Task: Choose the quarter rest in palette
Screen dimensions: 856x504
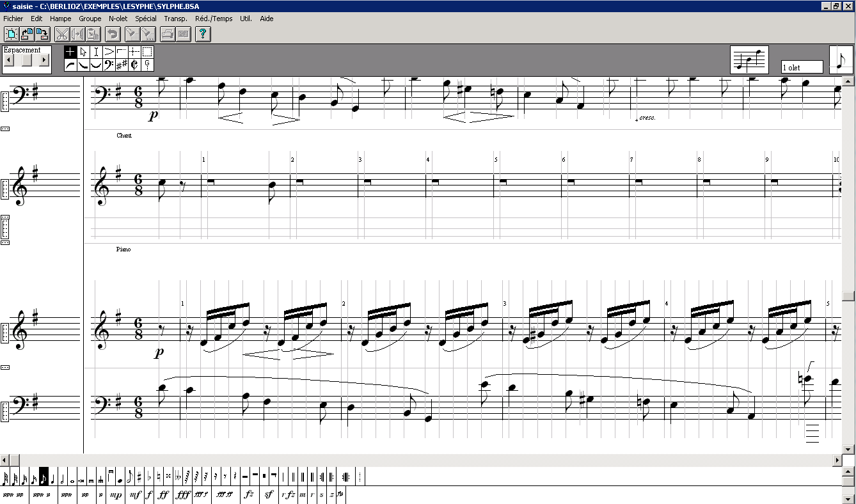Action: [234, 477]
